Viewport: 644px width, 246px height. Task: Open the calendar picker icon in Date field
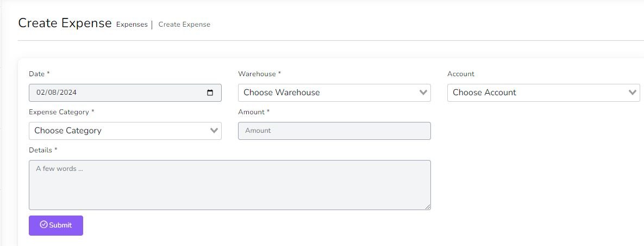(210, 93)
